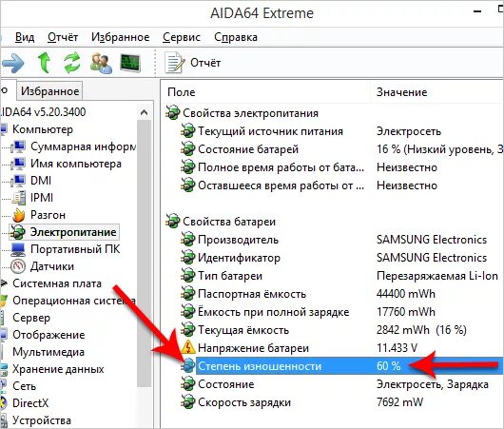The image size is (504, 429).
Task: Select Имя компьютера tree item
Action: pyautogui.click(x=76, y=164)
